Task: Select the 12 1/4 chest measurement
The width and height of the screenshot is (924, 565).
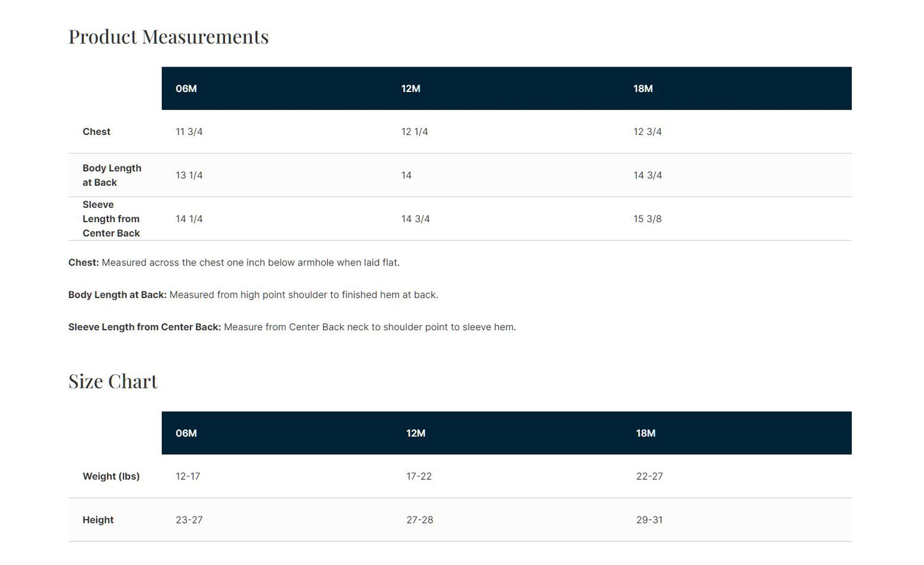Action: 414,132
